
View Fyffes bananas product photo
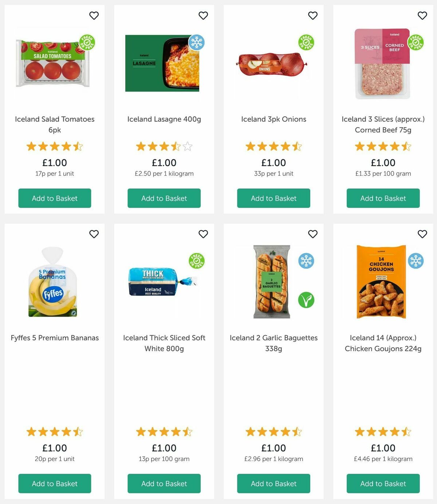(x=53, y=282)
